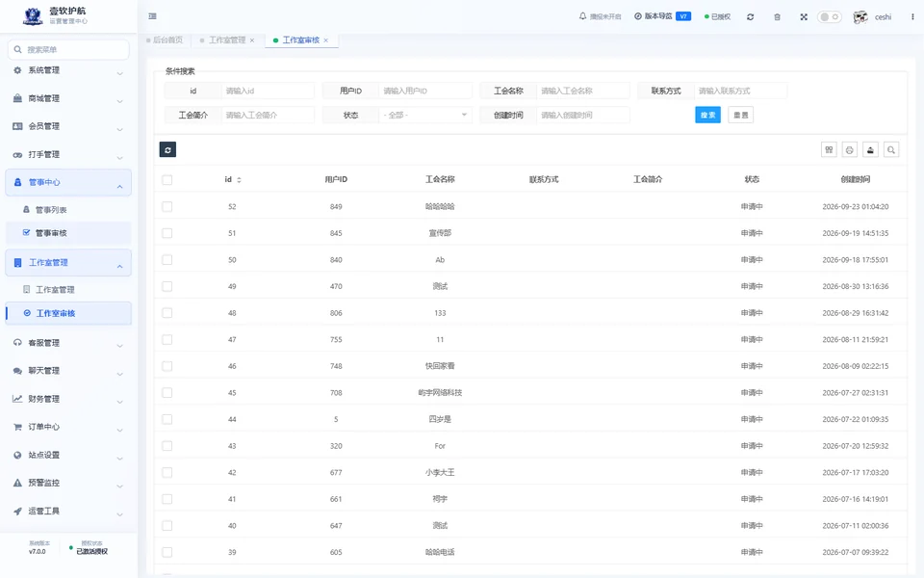The width and height of the screenshot is (924, 578).
Task: Click the 搜索菜单 sidebar search box
Action: pos(68,49)
